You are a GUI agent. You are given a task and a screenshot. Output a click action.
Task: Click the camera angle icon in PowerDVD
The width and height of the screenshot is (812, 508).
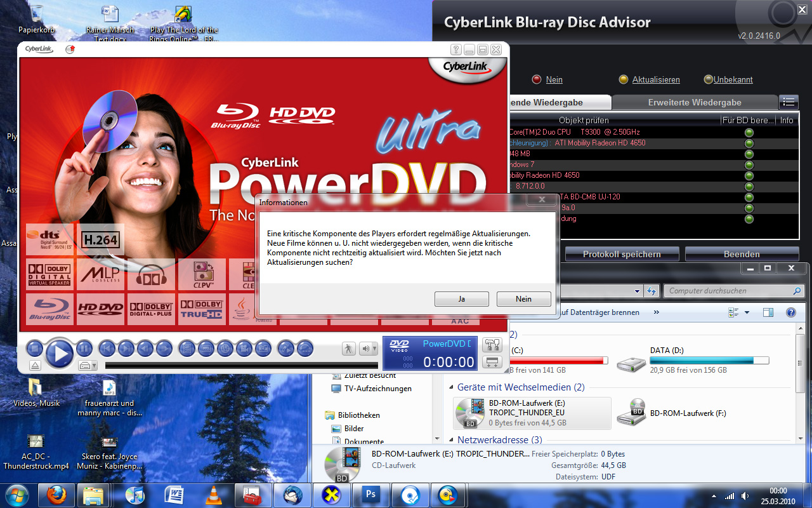tap(244, 348)
